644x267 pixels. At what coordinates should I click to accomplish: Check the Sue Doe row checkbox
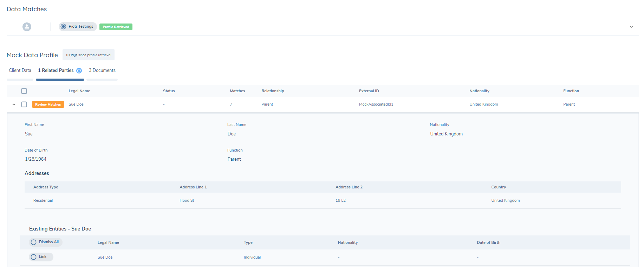(x=24, y=105)
